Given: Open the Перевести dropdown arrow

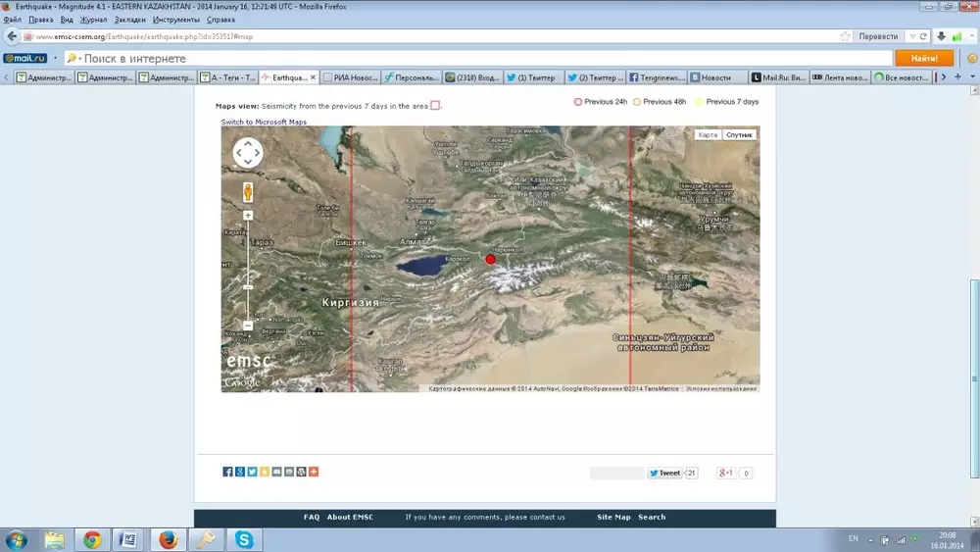Looking at the screenshot, I should [x=912, y=36].
